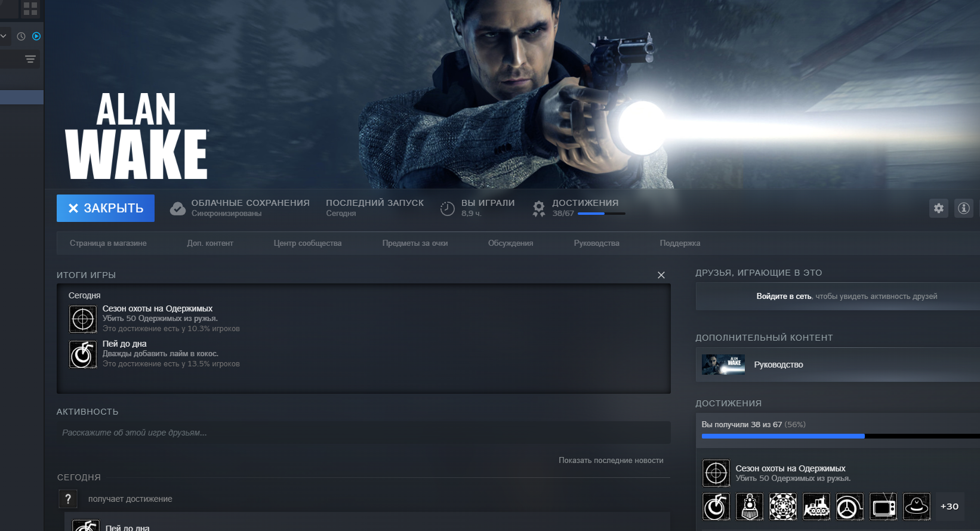Click the Пей до дна icon in ИТОГИ ИГРЫ
The height and width of the screenshot is (531, 980).
(83, 354)
